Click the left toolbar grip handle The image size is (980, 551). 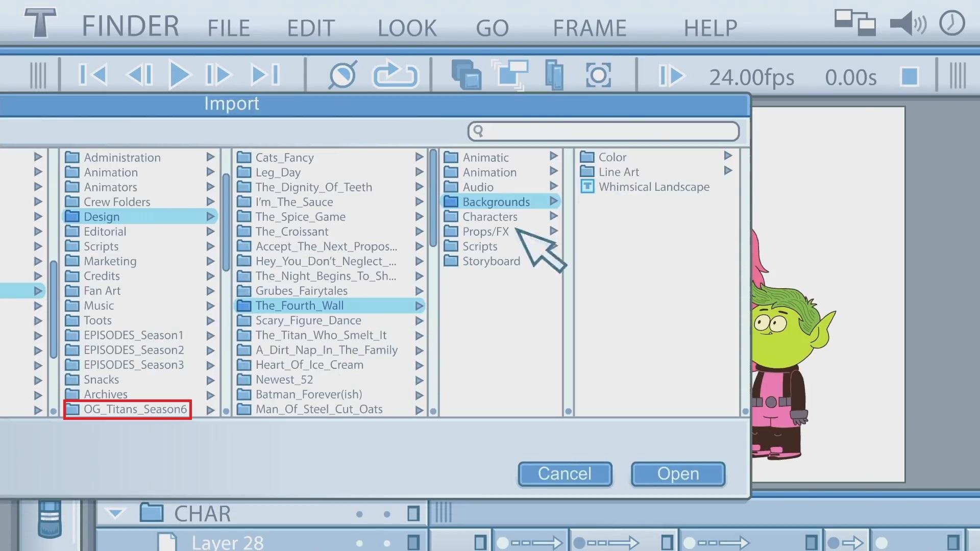[38, 76]
